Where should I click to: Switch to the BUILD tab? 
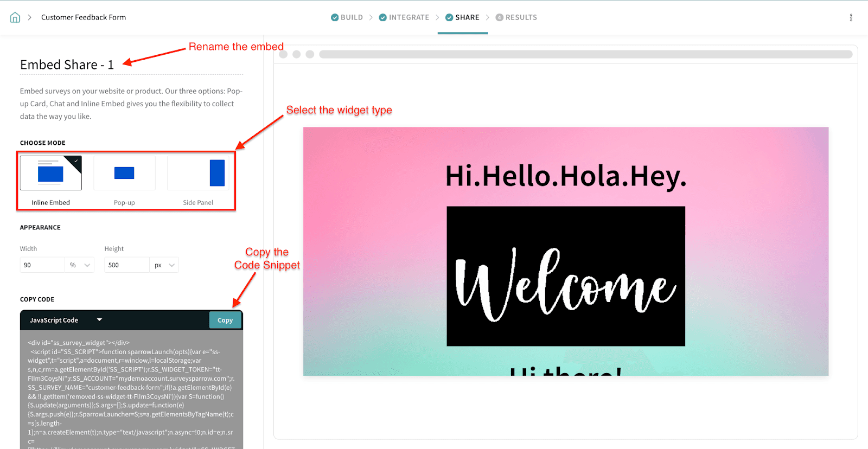[352, 17]
